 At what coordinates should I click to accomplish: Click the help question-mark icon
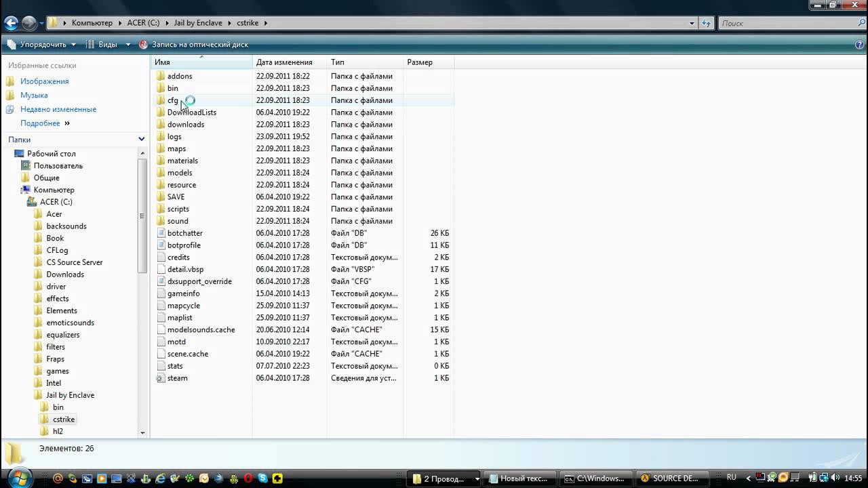[860, 45]
